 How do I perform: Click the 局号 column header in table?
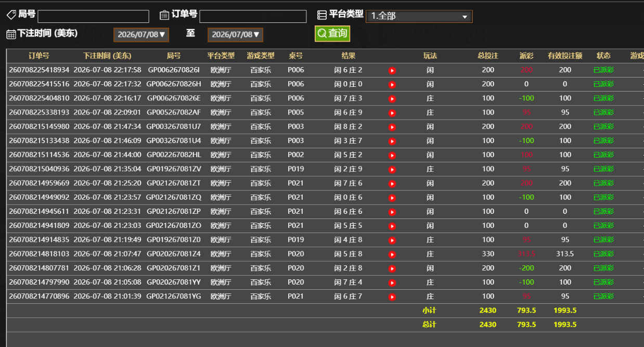point(174,56)
